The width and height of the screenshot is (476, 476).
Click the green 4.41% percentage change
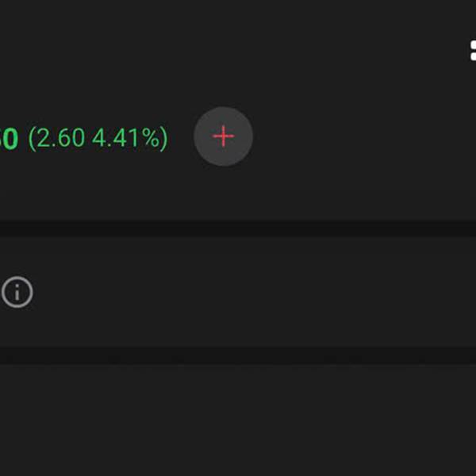coord(125,138)
